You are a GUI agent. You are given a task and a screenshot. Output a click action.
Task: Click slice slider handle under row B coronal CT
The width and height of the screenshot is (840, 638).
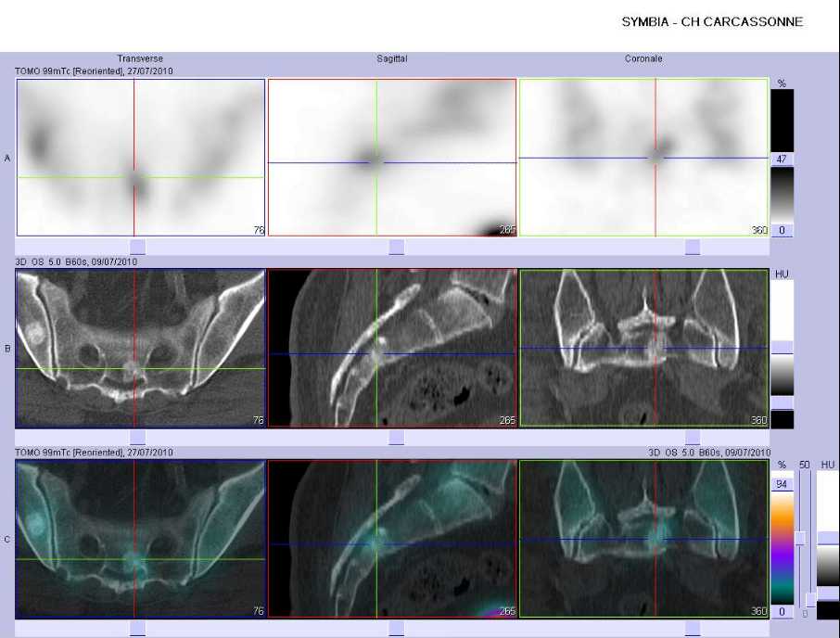(693, 438)
